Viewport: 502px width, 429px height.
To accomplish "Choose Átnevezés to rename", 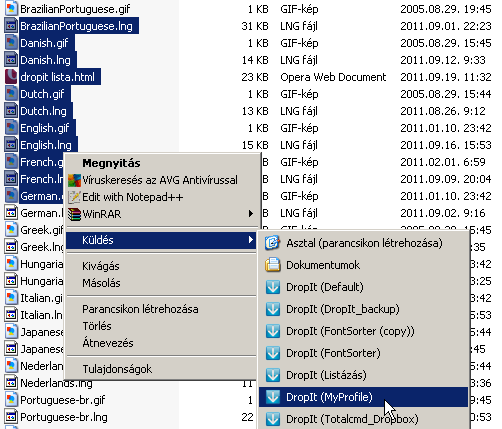I will 161,343.
